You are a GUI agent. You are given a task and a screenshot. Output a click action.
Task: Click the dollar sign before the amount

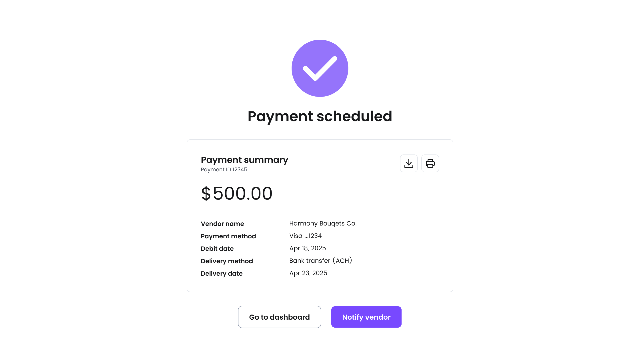(x=206, y=193)
